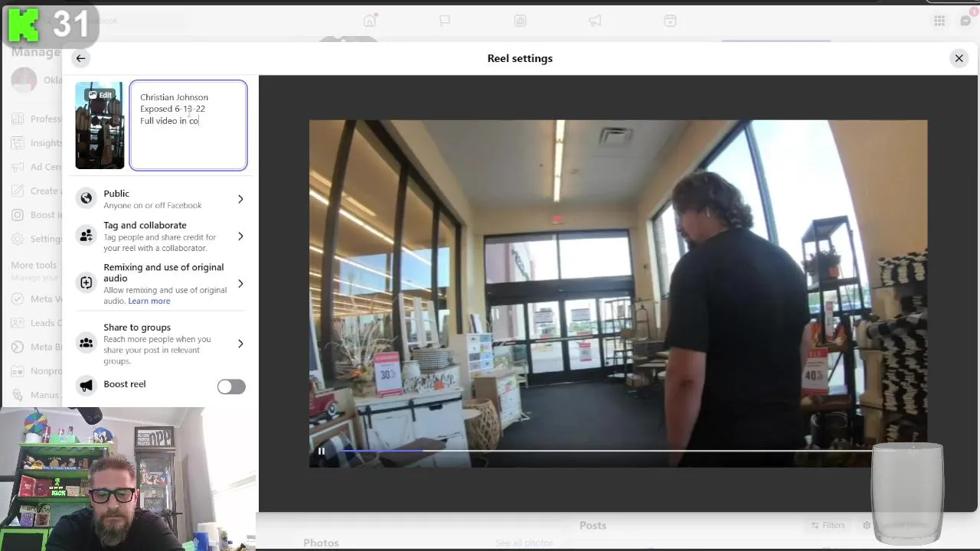Viewport: 980px width, 551px height.
Task: Open the megaphone Ads icon in top bar
Action: point(595,21)
